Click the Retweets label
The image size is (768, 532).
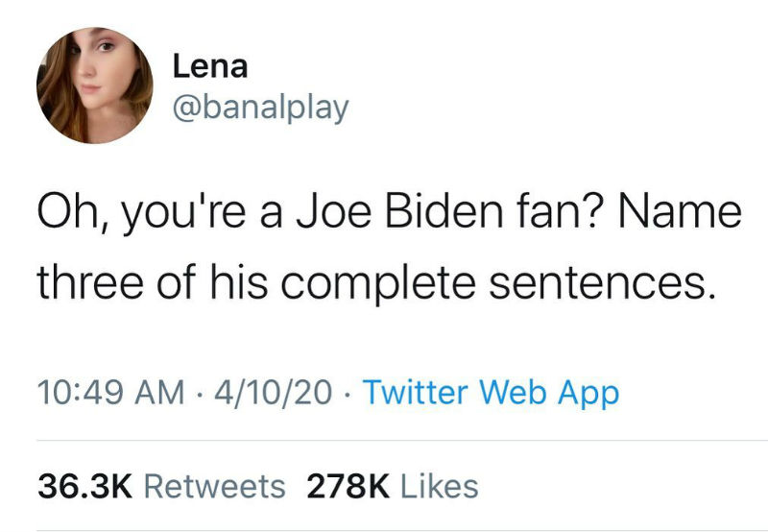click(214, 486)
